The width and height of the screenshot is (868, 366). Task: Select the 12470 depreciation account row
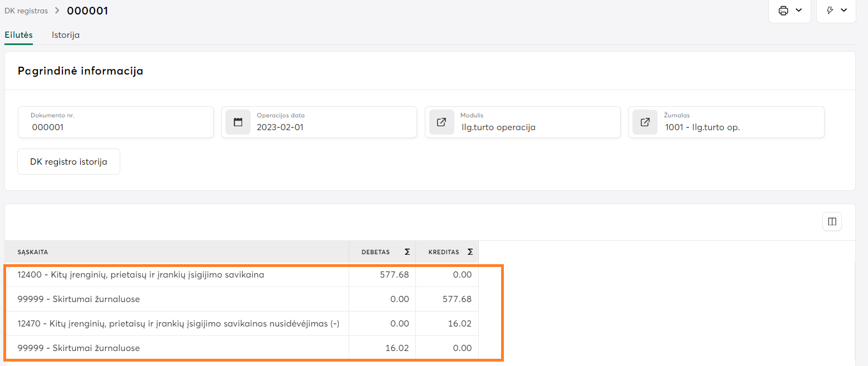click(178, 324)
